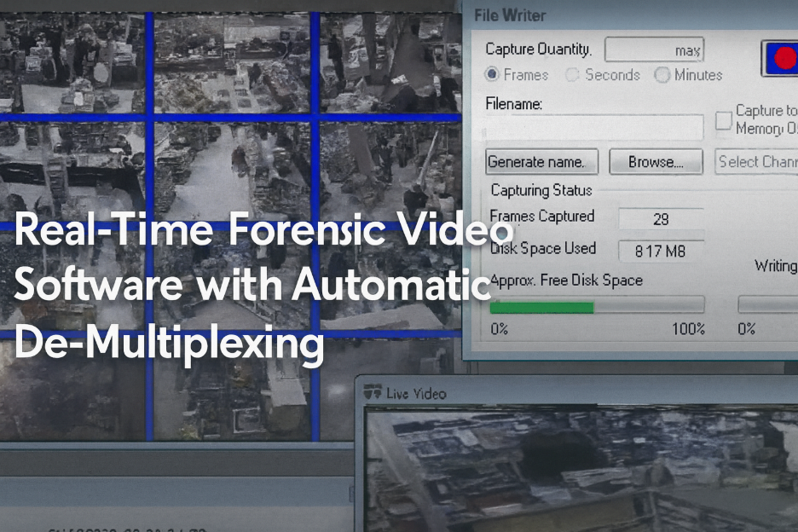Click the Generate name button
The height and width of the screenshot is (532, 798).
click(x=541, y=161)
